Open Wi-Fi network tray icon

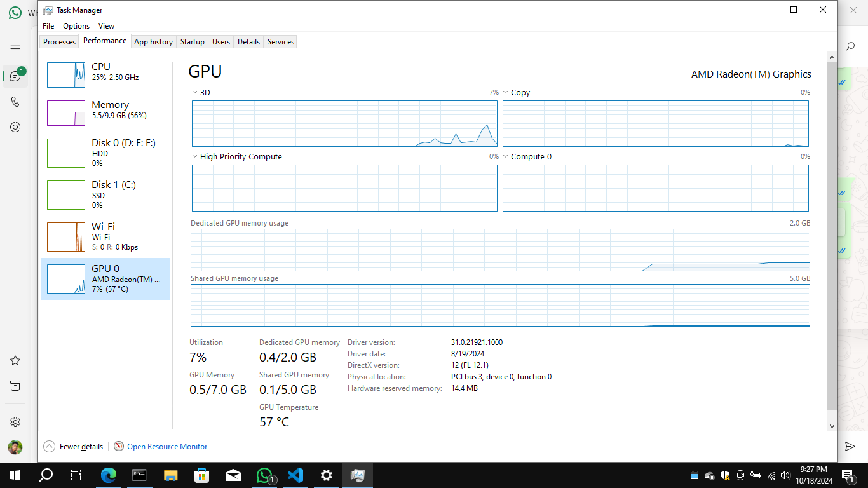tap(771, 475)
